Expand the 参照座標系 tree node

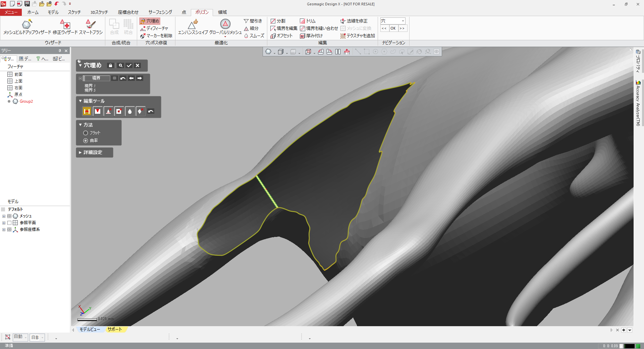[x=4, y=230]
